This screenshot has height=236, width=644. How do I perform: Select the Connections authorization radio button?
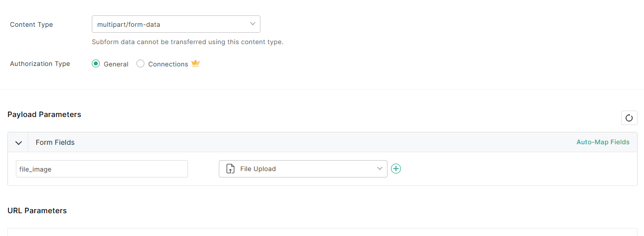[140, 64]
